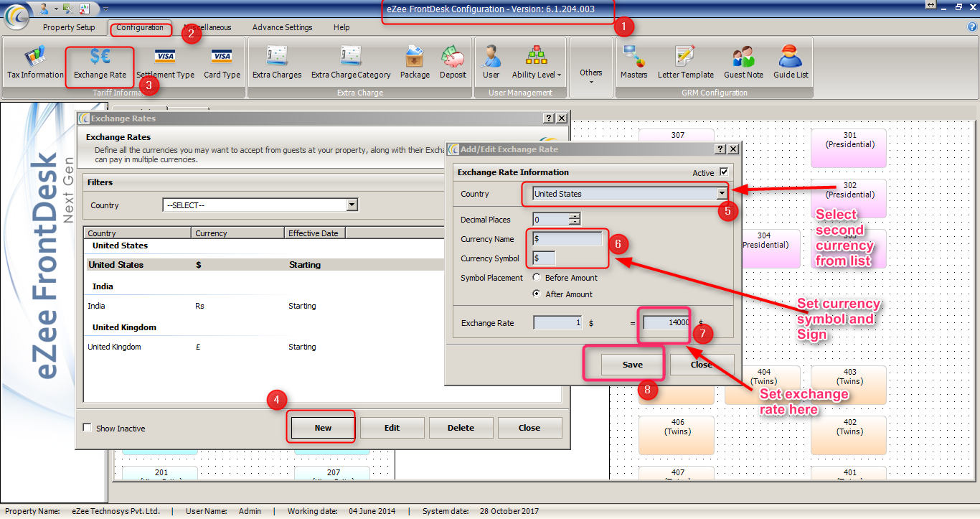Viewport: 980px width, 519px height.
Task: Select room 402 (Twins)
Action: pyautogui.click(x=849, y=436)
